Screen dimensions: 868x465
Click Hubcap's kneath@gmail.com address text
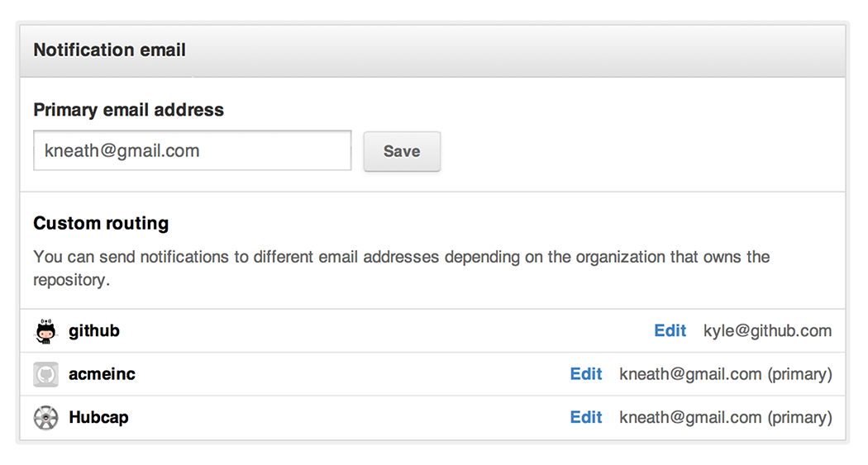[690, 417]
